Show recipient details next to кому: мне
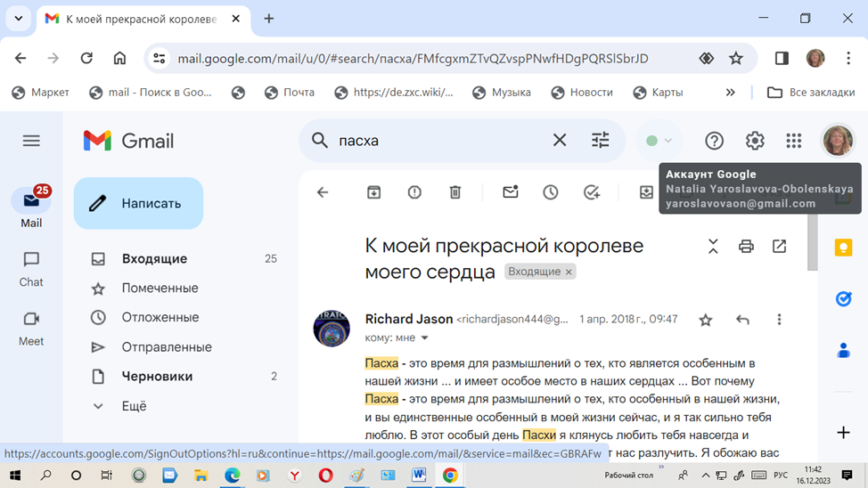 point(424,338)
